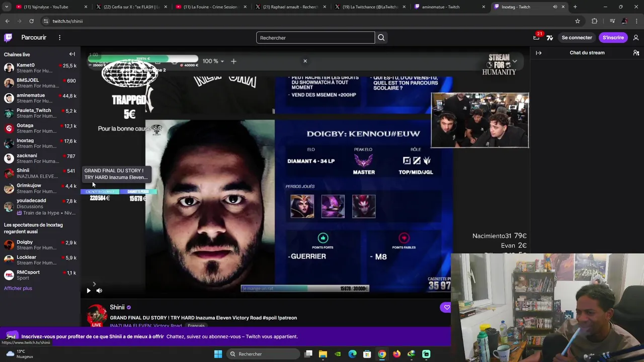The height and width of the screenshot is (362, 644).
Task: Click the plus zoom button
Action: point(233,61)
